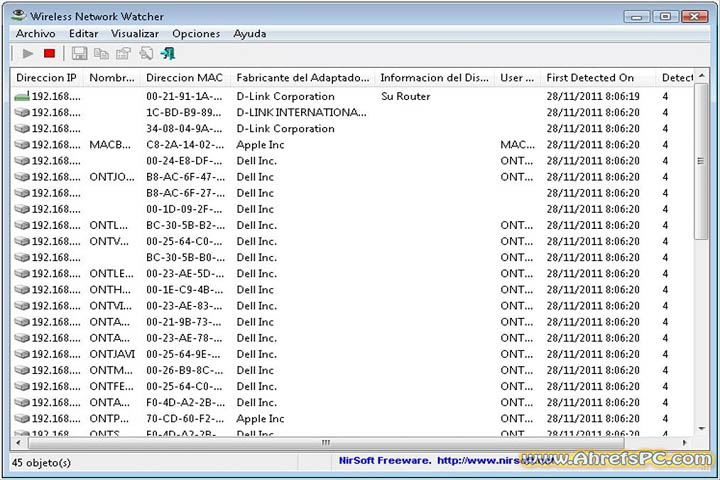720x480 pixels.
Task: Click device icon of ONTJO... row
Action: pos(22,177)
